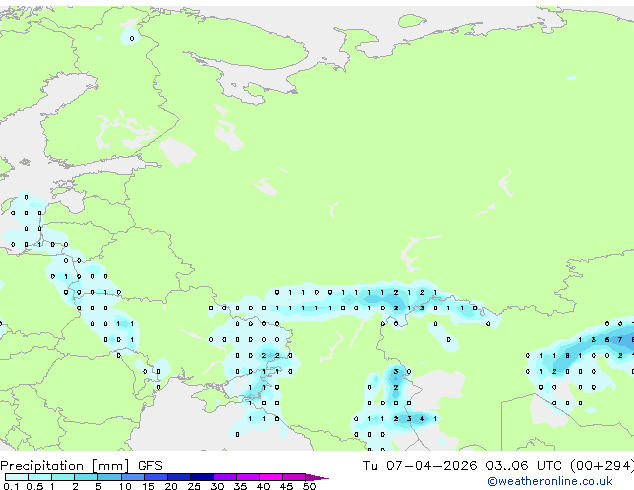Screen dimensions: 634x490
Task: Click the '03..06 UTC' time range text
Action: (524, 466)
